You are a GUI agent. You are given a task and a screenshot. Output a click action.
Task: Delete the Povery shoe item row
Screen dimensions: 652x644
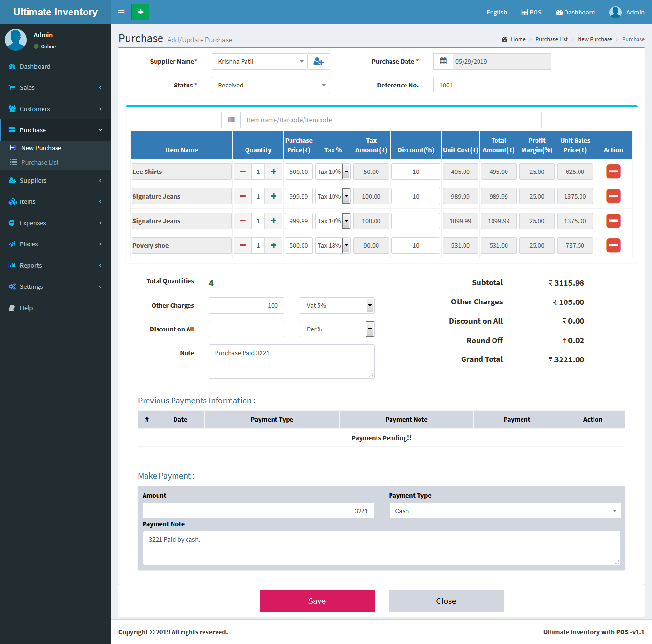click(x=613, y=245)
